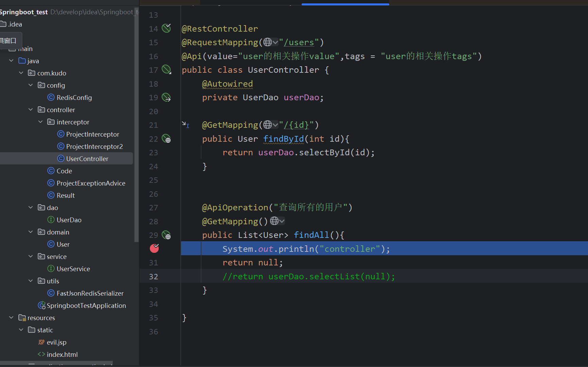Click the User class icon under domain
Image resolution: width=588 pixels, height=367 pixels.
pyautogui.click(x=51, y=244)
